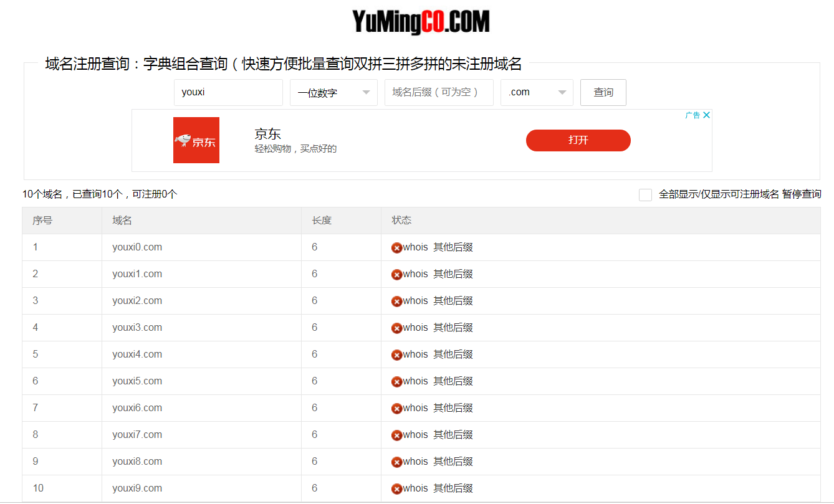Open whois link for youxi0.com
The width and height of the screenshot is (834, 504).
click(x=415, y=247)
